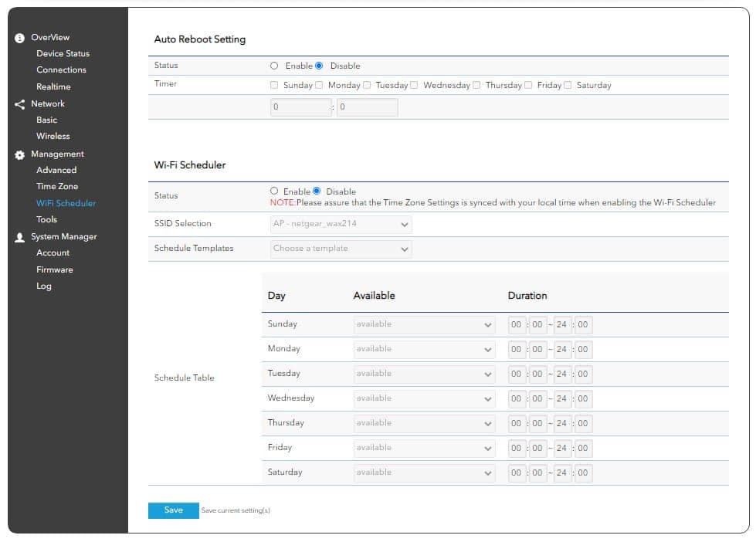Screen dimensions: 756x542
Task: Open the System Manager section
Action: [64, 237]
